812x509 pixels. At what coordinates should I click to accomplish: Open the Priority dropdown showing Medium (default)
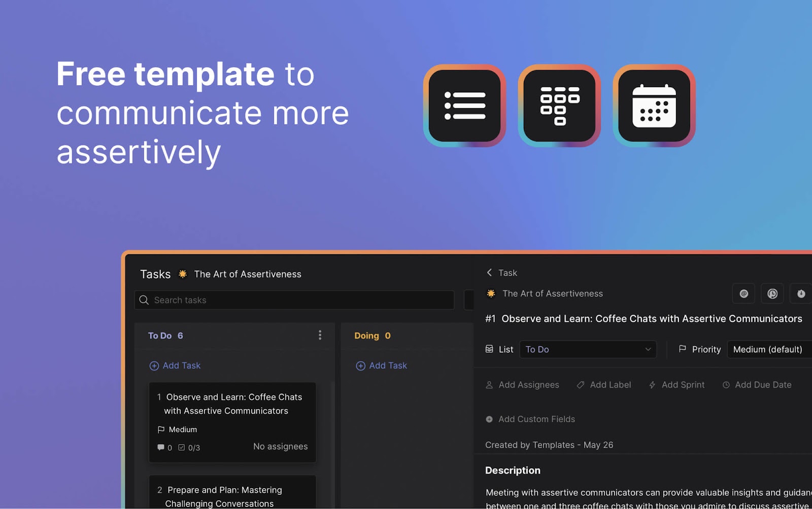click(x=769, y=349)
